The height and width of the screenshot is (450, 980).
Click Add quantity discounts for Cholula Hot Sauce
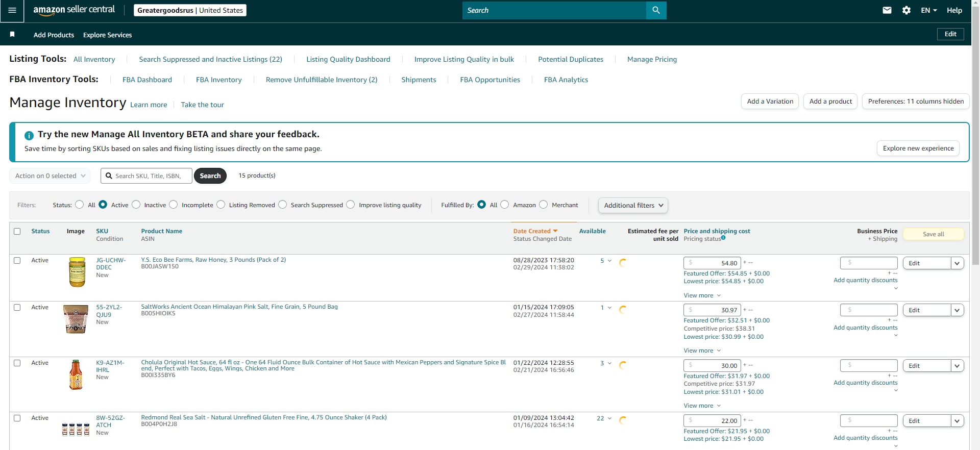point(865,383)
